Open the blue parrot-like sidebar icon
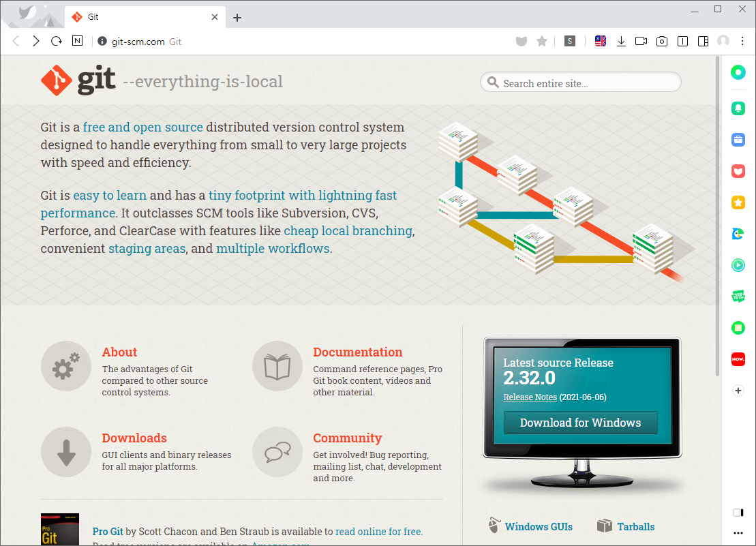Image resolution: width=756 pixels, height=546 pixels. pyautogui.click(x=738, y=234)
